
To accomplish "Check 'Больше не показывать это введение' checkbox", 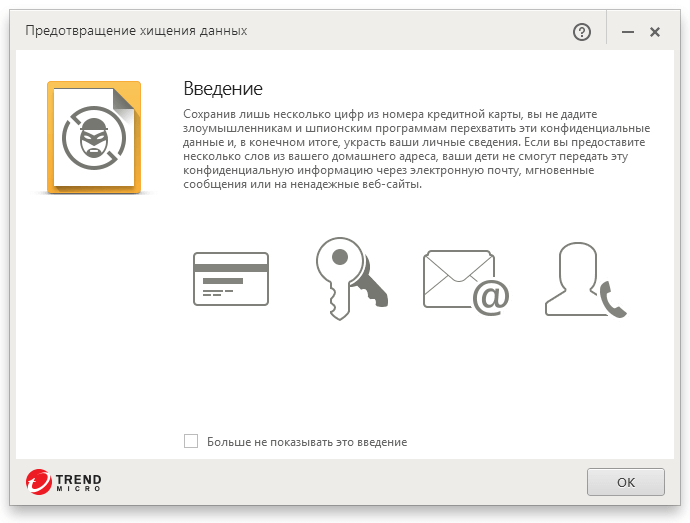I will [191, 441].
